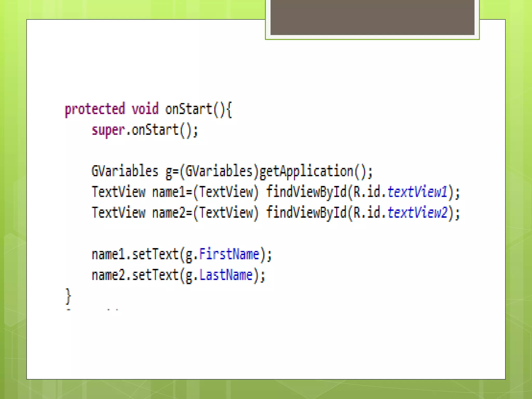Click findViewById on the name1 line
The height and width of the screenshot is (399, 532).
coord(307,192)
